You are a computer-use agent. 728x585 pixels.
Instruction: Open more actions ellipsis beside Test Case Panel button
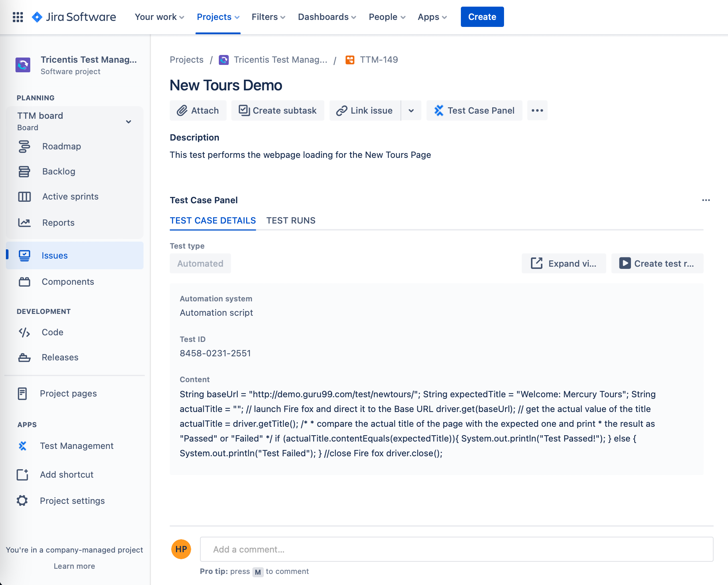(x=537, y=111)
